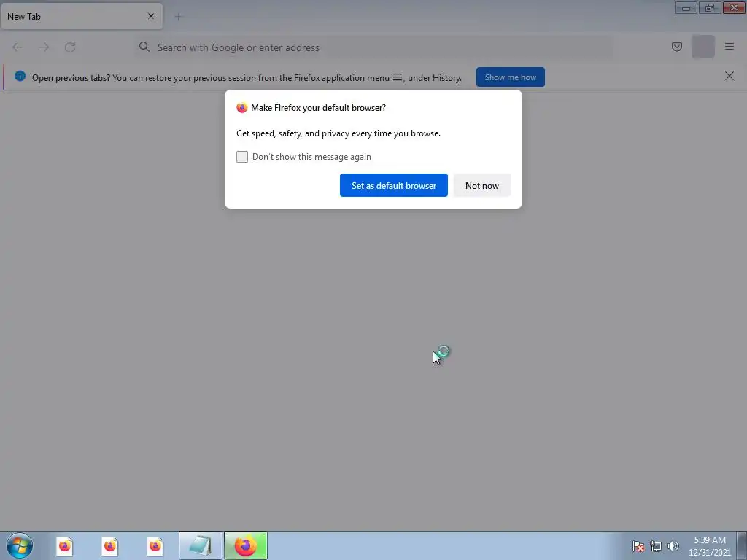The image size is (747, 560).
Task: Click the search magnifier icon in address bar
Action: (144, 47)
